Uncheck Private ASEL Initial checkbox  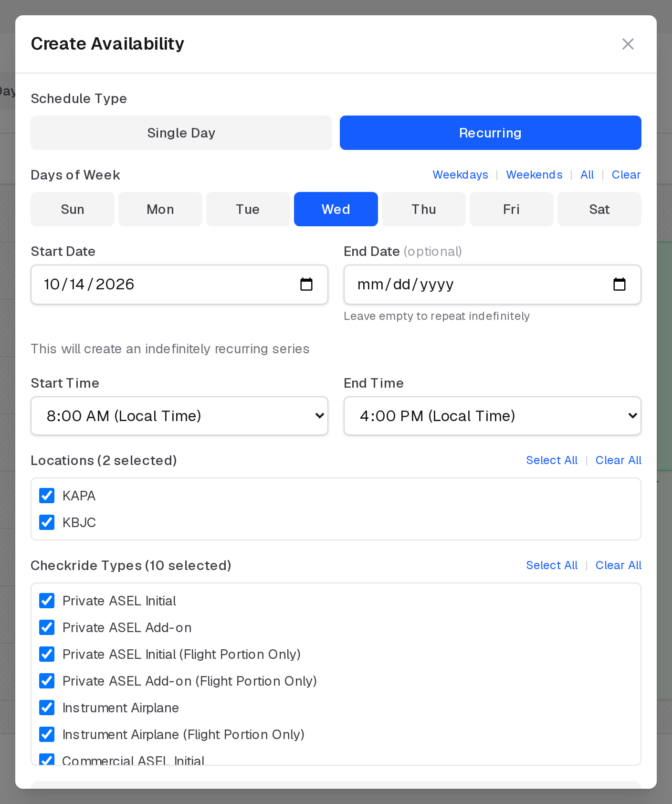47,601
